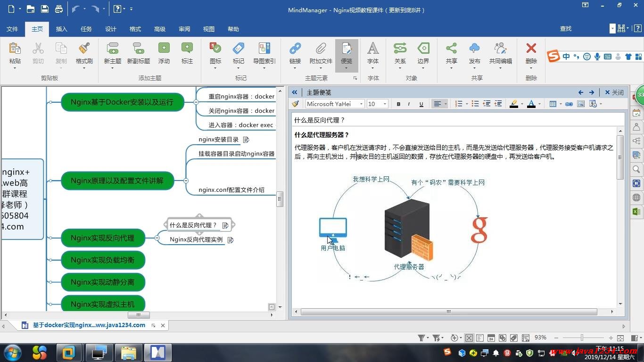Click the Save icon in quick access toolbar
Viewport: 644px width, 362px height.
tap(45, 9)
